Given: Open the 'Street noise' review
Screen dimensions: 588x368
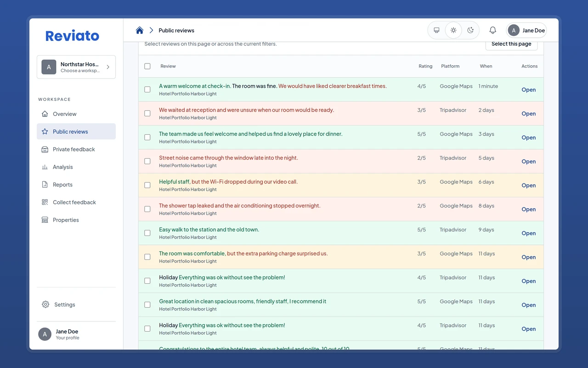Looking at the screenshot, I should 529,161.
